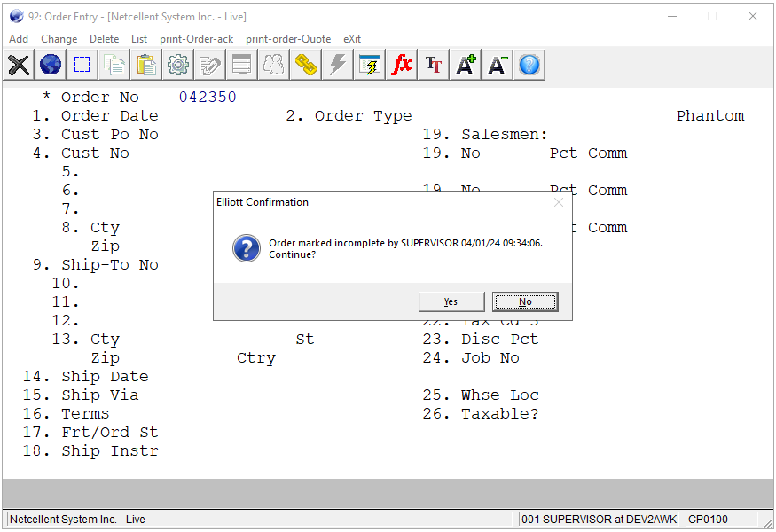Click the window with lightning shortcut icon

click(x=369, y=65)
